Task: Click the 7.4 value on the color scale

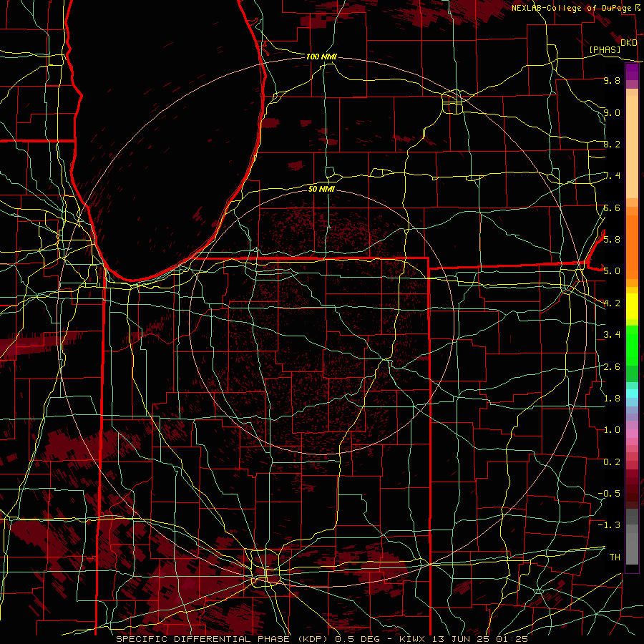Action: point(613,176)
